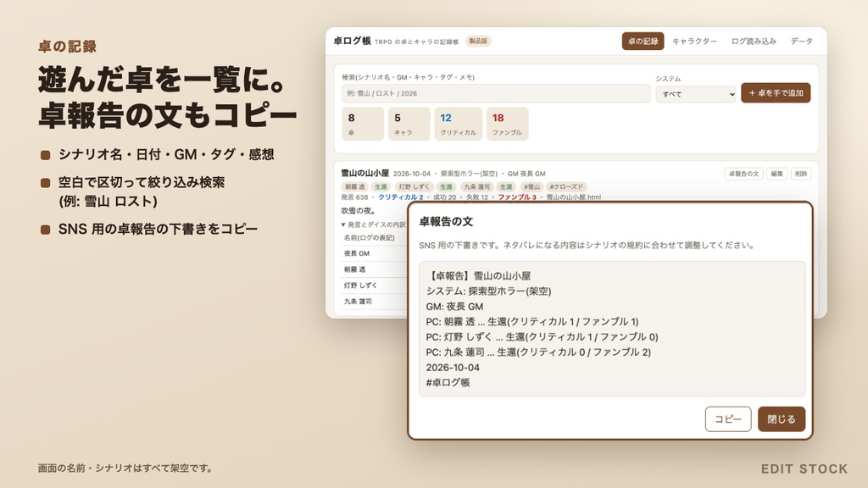
Task: Select the 灯野 しずく table row
Action: click(x=375, y=286)
